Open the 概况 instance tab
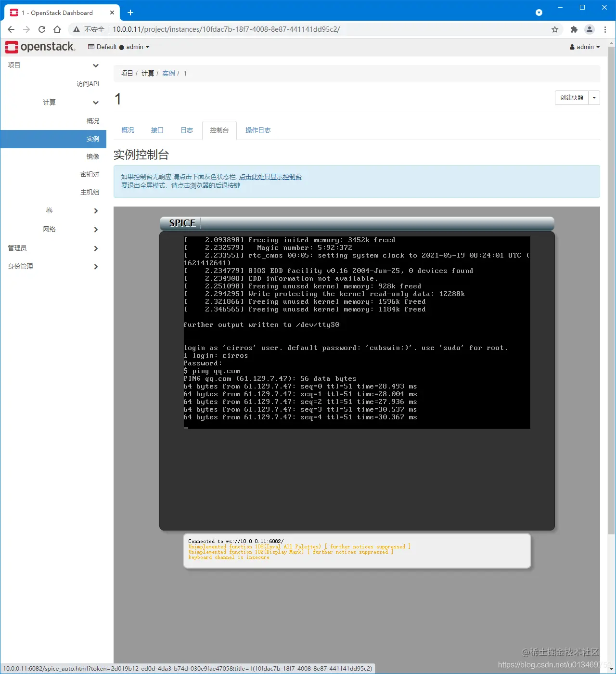 [128, 130]
